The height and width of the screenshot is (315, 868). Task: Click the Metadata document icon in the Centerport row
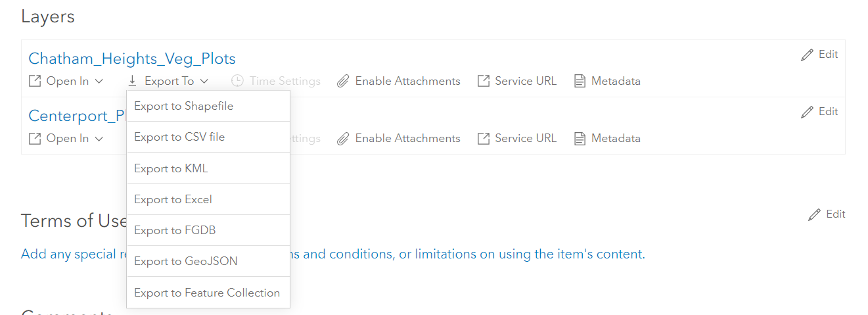580,139
